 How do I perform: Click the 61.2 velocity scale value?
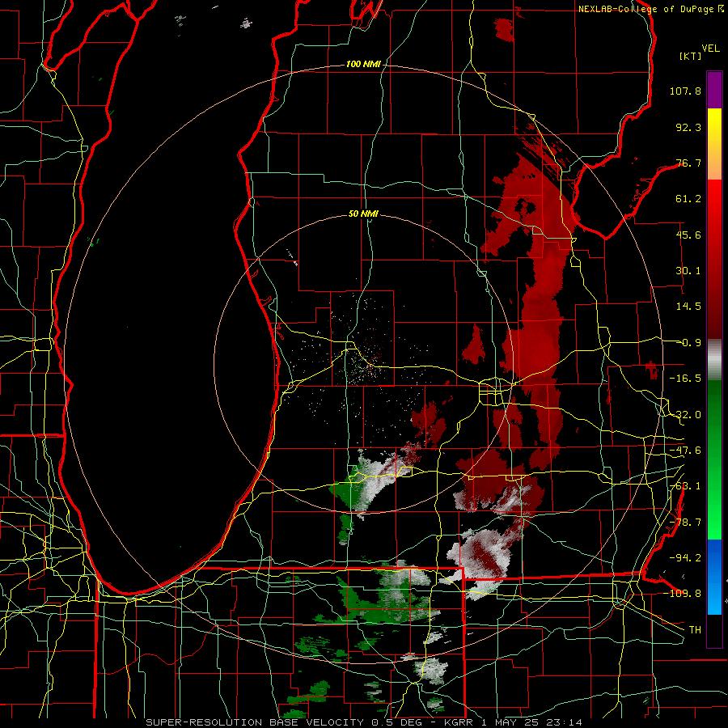688,199
